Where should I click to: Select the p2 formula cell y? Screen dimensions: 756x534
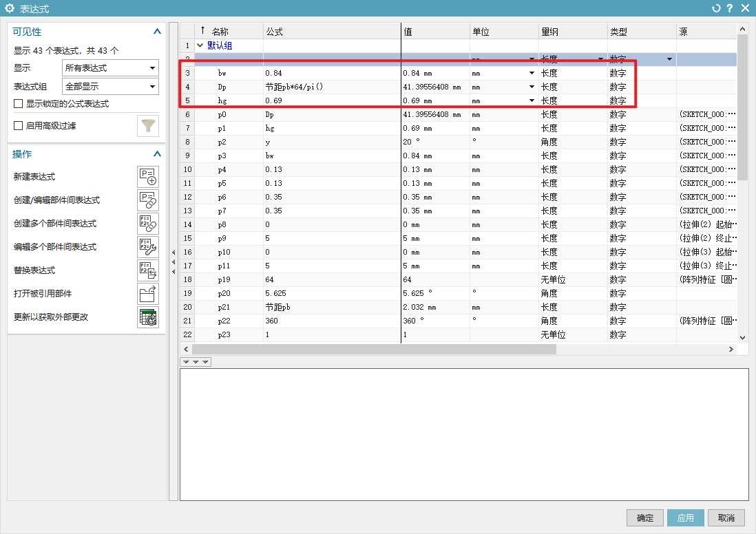(x=332, y=142)
